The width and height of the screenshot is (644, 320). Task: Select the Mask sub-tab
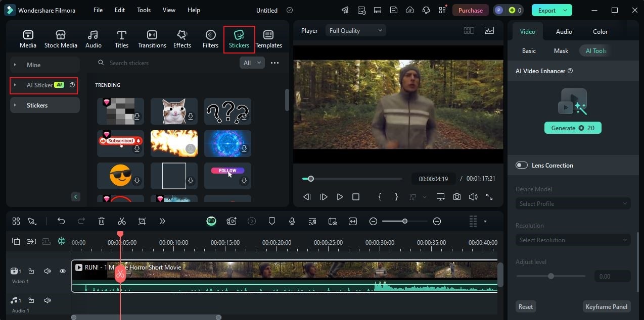click(x=561, y=50)
